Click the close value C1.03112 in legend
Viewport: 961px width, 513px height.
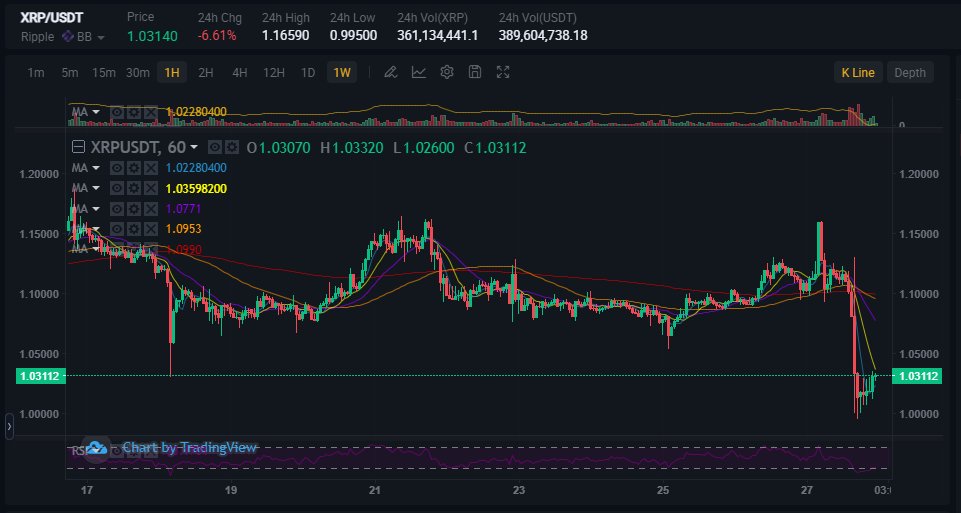click(x=495, y=148)
